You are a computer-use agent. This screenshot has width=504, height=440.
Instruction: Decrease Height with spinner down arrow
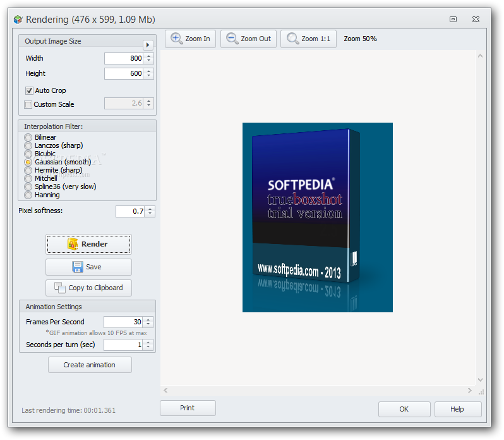(x=148, y=76)
